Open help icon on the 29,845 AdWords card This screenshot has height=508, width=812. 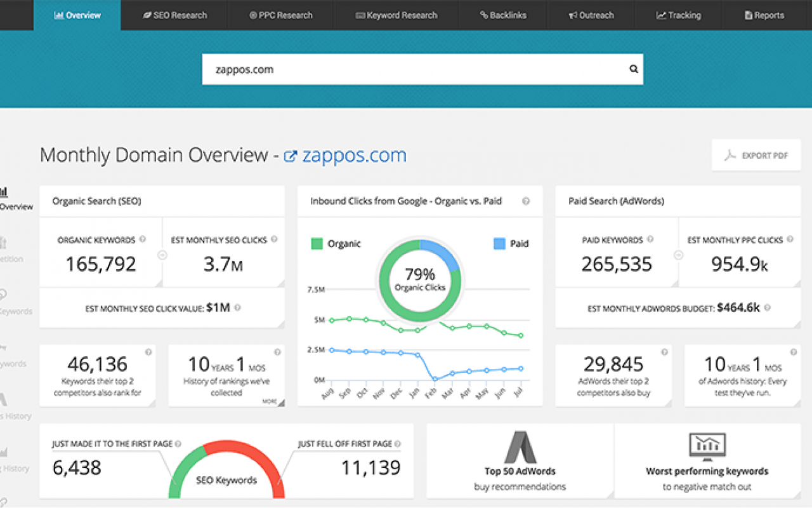click(x=664, y=352)
